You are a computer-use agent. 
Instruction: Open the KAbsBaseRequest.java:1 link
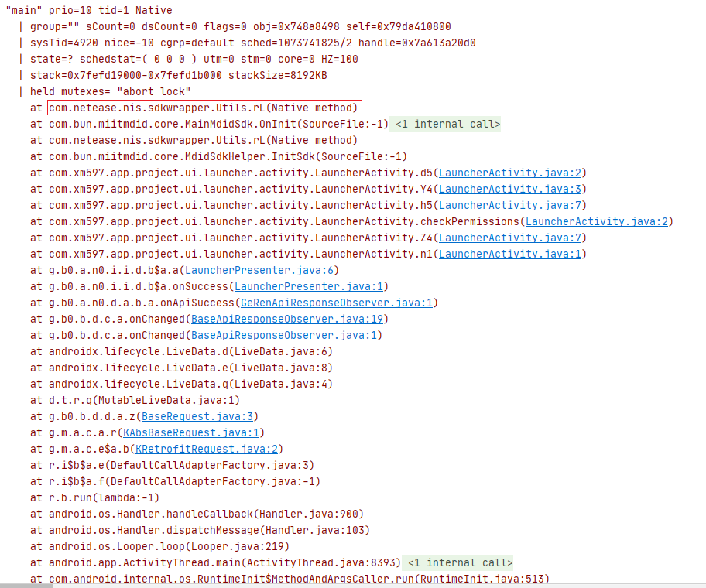[x=191, y=432]
